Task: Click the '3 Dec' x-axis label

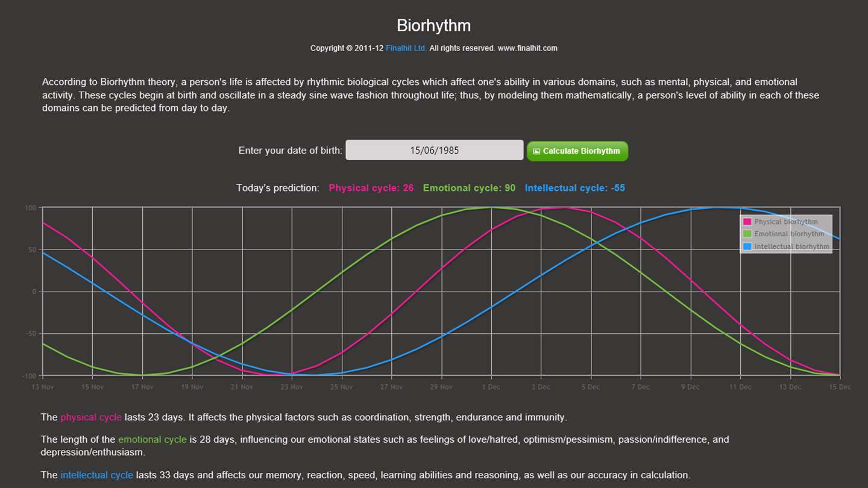Action: (541, 387)
